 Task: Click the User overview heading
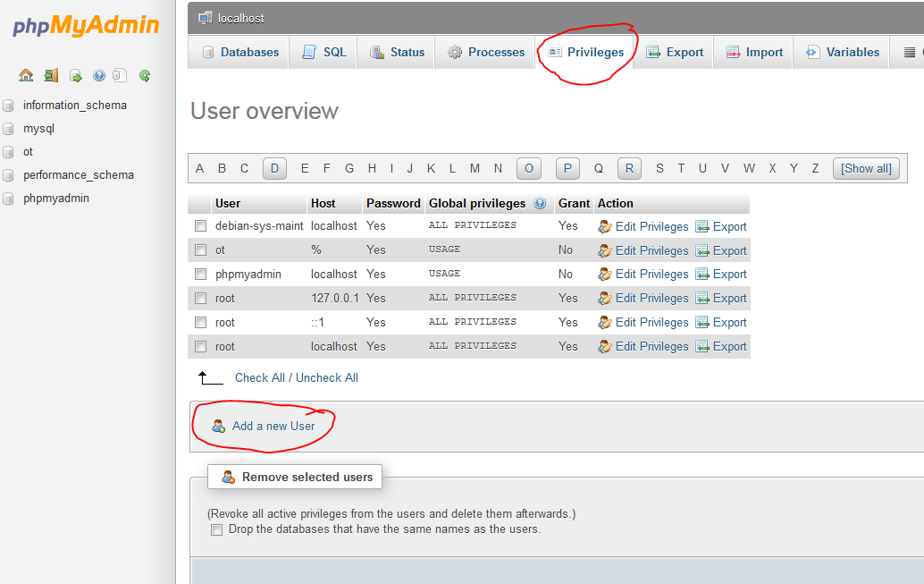[265, 111]
